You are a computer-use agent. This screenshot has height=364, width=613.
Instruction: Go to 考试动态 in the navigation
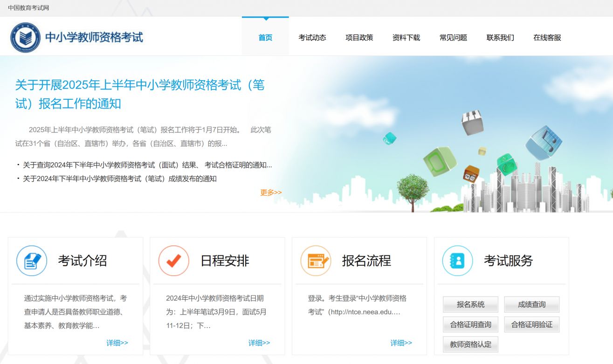click(312, 38)
